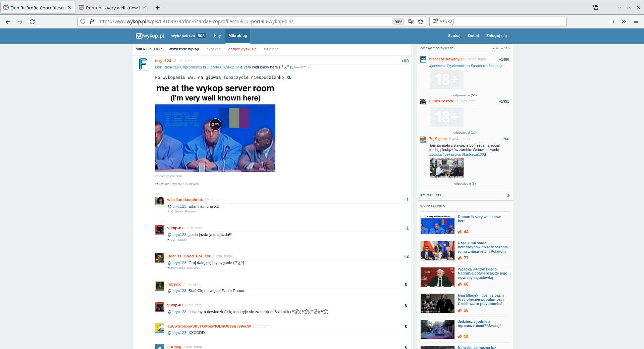Open PEŁNA LISTA full list link

431,195
